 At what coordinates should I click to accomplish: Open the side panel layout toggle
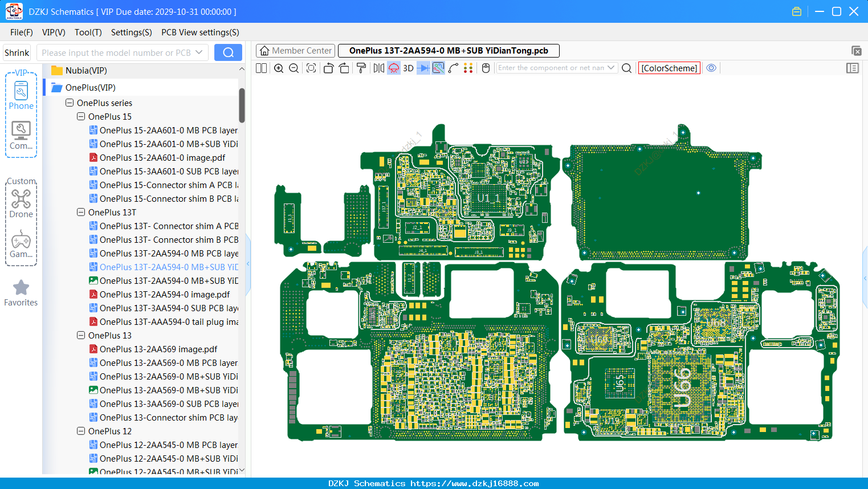pyautogui.click(x=853, y=68)
